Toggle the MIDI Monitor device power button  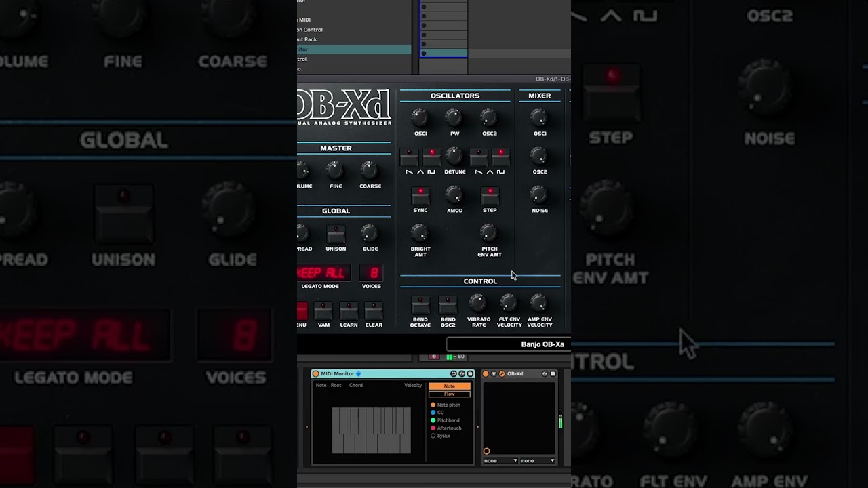tap(315, 374)
